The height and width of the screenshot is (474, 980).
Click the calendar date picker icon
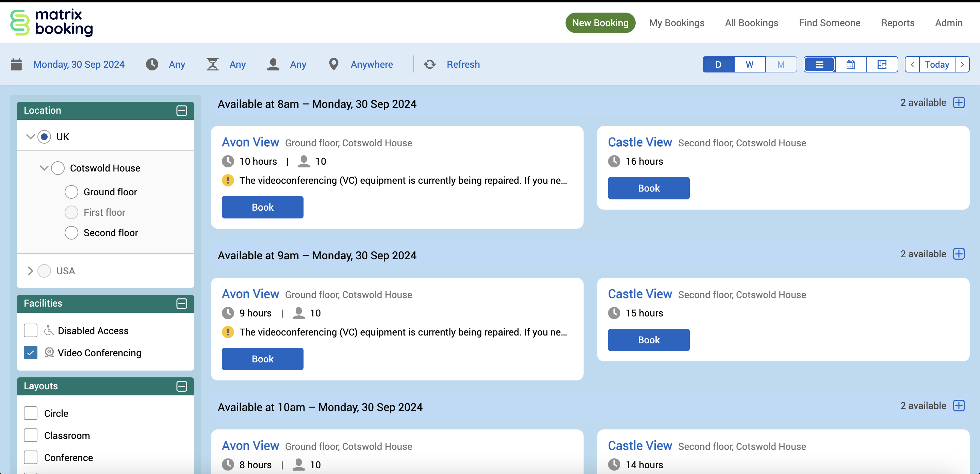coord(16,64)
